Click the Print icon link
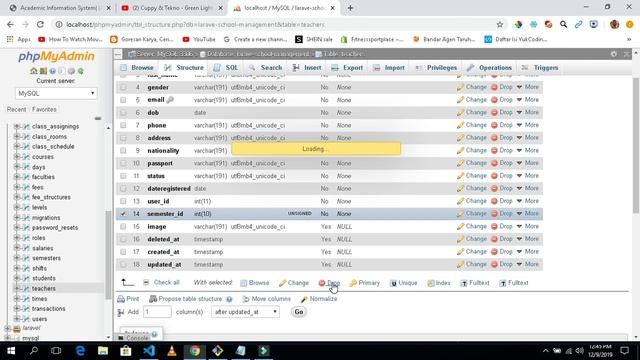640x360 pixels. 128,299
